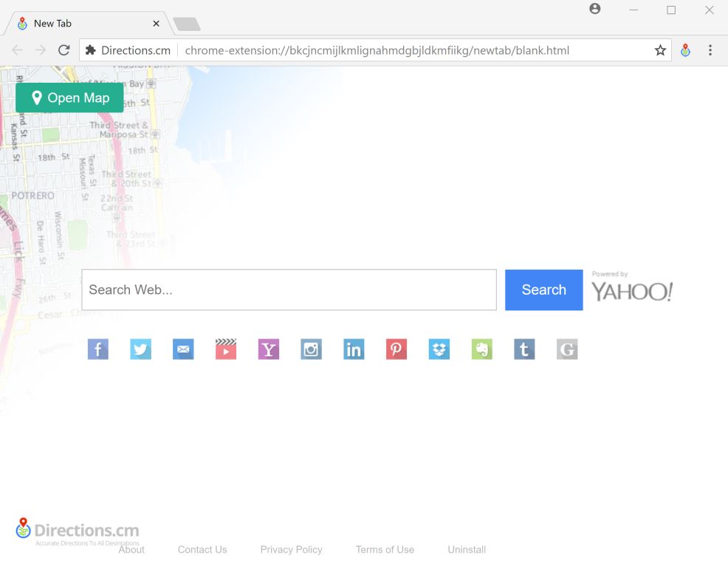Open the Evernote shortcut icon
728x563 pixels.
click(482, 349)
